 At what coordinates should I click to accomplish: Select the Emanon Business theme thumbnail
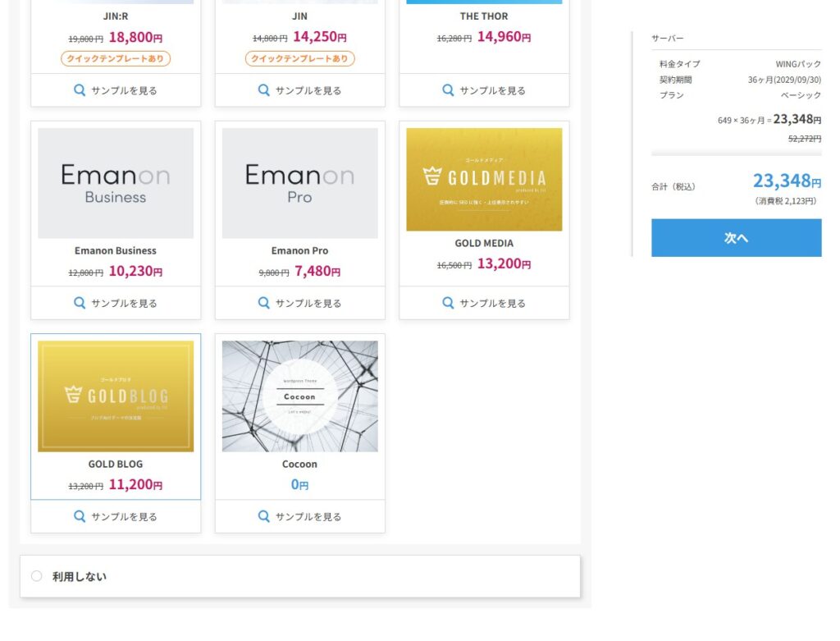(x=116, y=183)
